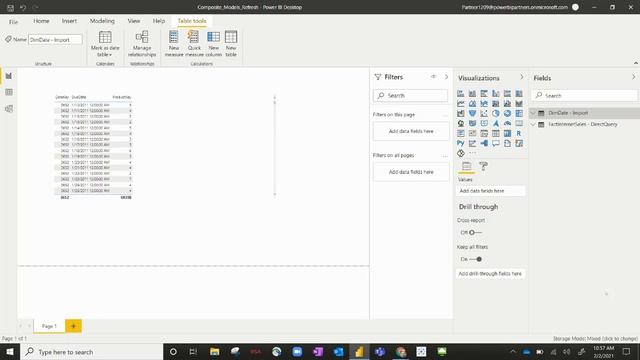Screen dimensions: 640x360
Task: Open the Insert ribbon tab
Action: click(69, 21)
